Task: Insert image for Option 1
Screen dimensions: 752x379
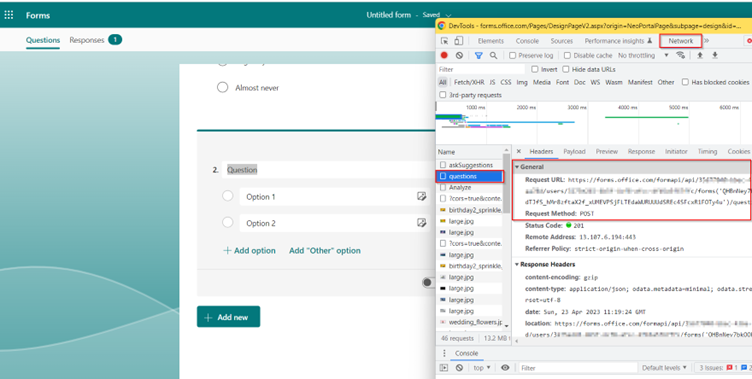Action: (422, 196)
